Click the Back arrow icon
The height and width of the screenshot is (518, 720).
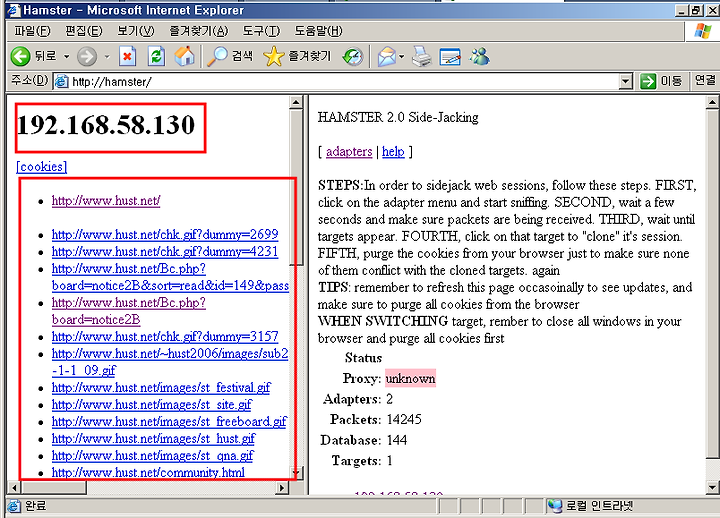[20, 56]
